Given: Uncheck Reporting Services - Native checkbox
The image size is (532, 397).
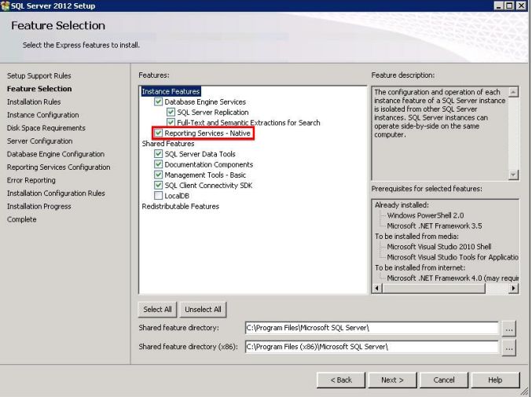Looking at the screenshot, I should 158,133.
